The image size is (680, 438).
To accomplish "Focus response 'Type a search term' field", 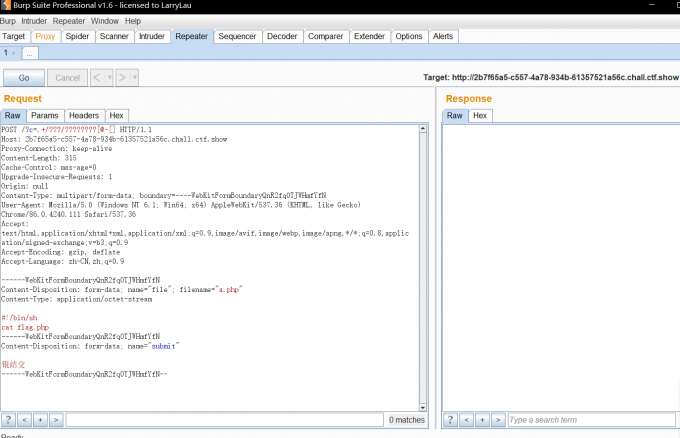I will tap(592, 420).
